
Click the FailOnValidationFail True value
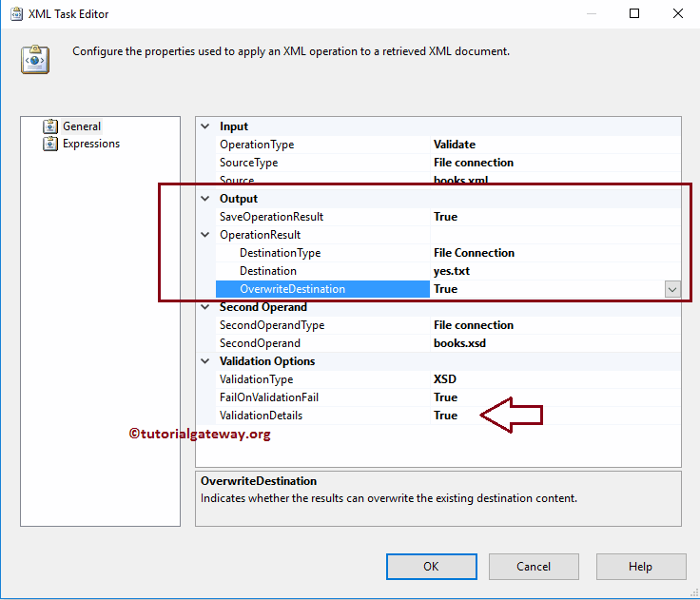click(x=445, y=397)
